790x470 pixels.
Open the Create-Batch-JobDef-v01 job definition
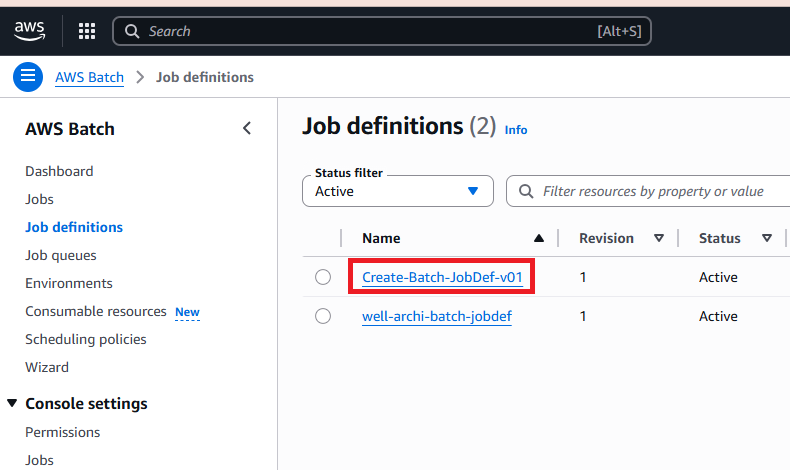(x=442, y=277)
